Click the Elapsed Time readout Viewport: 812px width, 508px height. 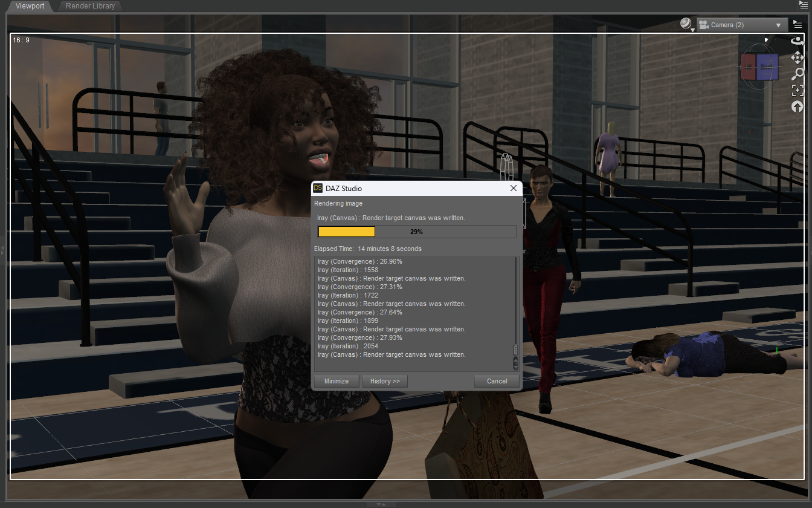pos(368,249)
